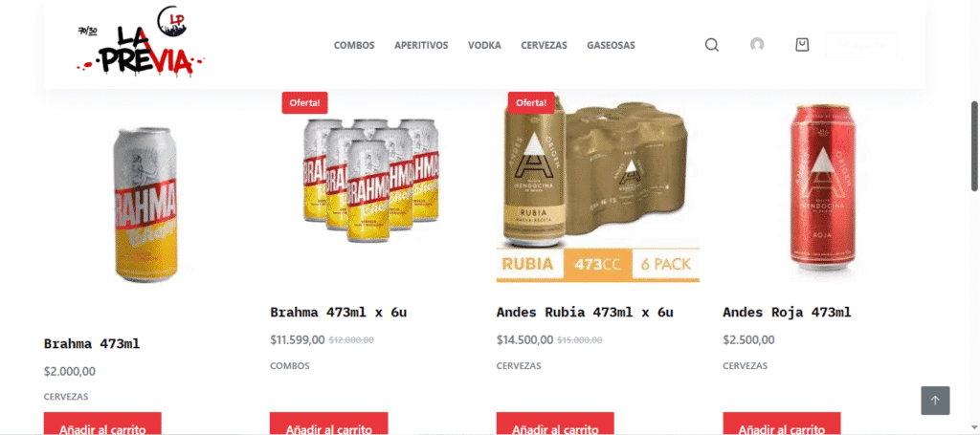Open the APERITIVOS menu item

point(421,45)
